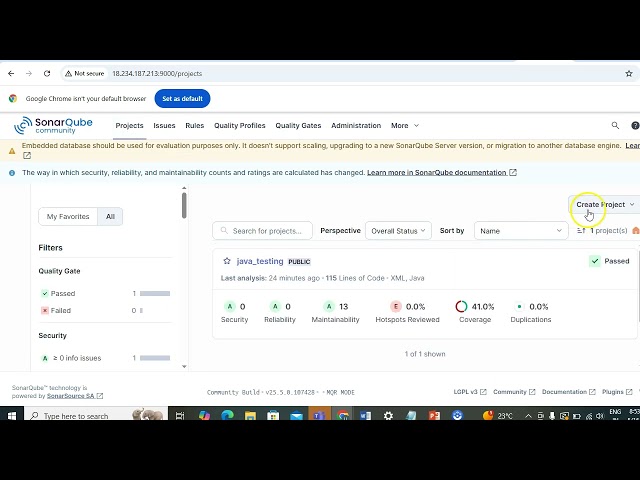Viewport: 640px width, 480px height.
Task: Open Microsoft Store from the taskbar
Action: tap(273, 416)
